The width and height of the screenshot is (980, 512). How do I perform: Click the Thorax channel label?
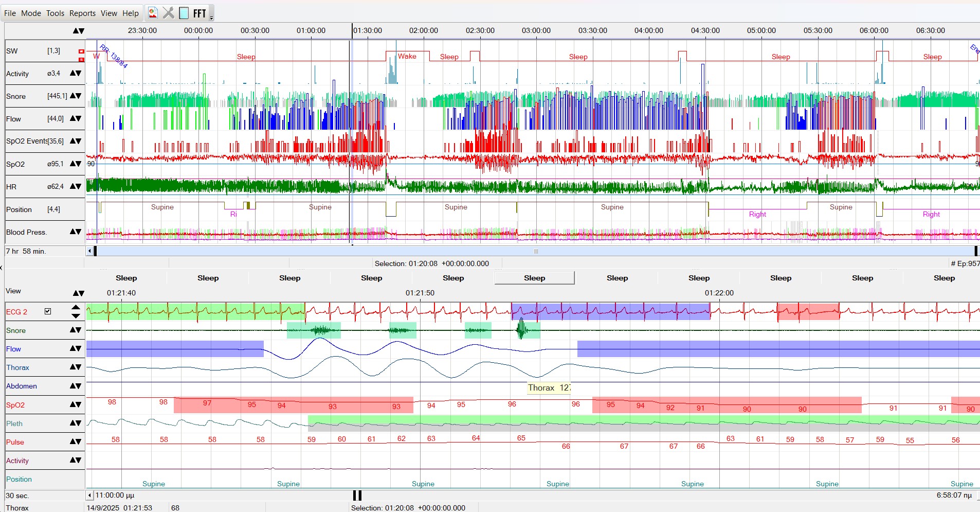coord(17,367)
